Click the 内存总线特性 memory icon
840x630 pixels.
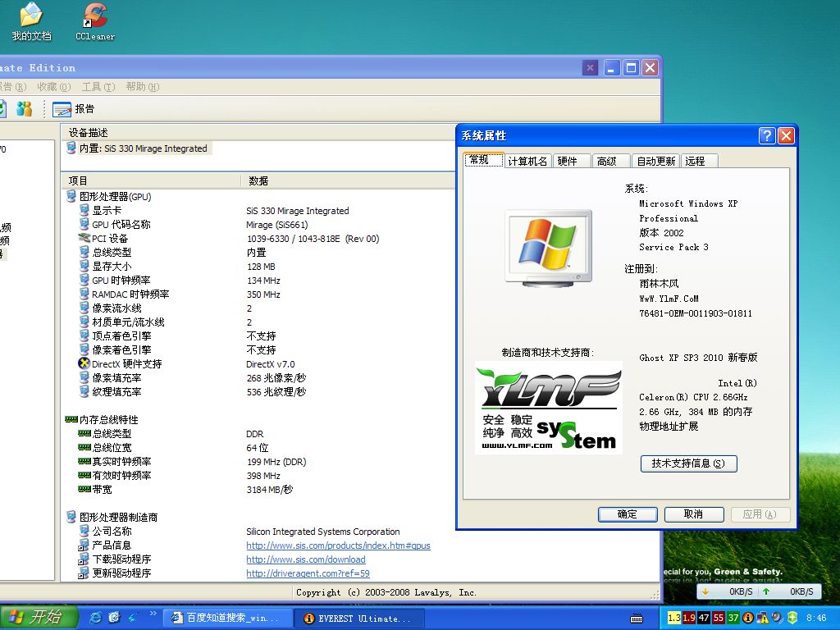[x=71, y=419]
